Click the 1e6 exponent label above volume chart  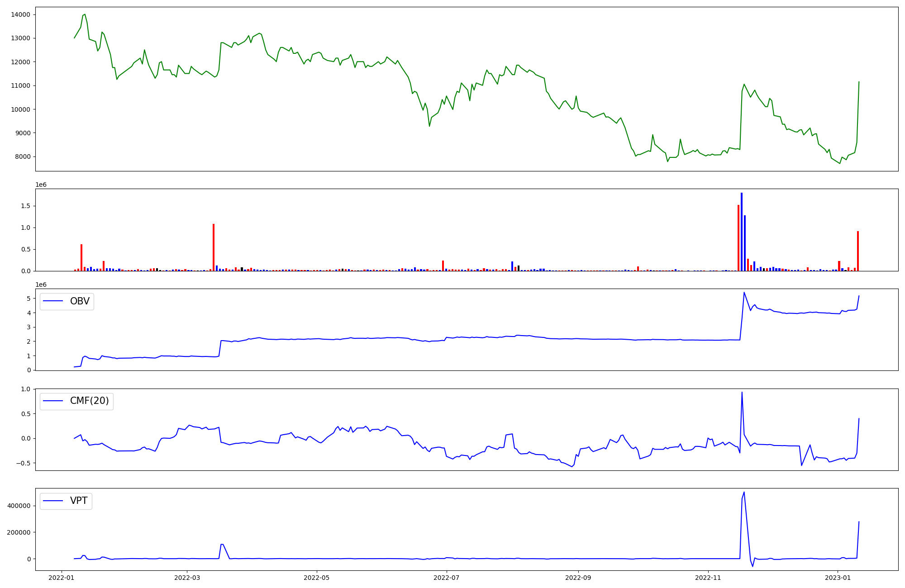click(x=41, y=185)
